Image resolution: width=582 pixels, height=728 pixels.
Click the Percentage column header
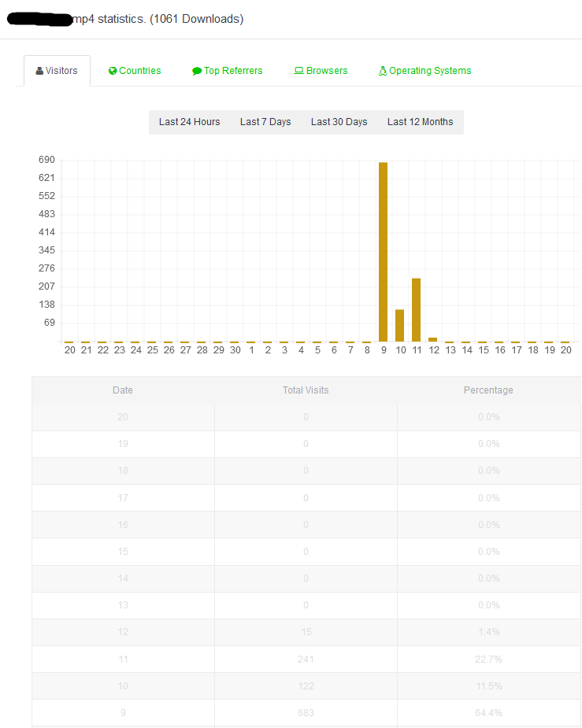click(x=488, y=390)
